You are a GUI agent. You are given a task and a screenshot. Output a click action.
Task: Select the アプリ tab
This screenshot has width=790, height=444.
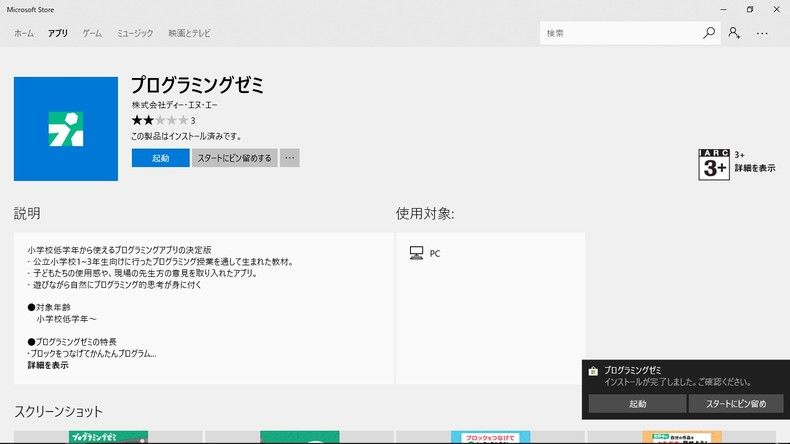58,33
